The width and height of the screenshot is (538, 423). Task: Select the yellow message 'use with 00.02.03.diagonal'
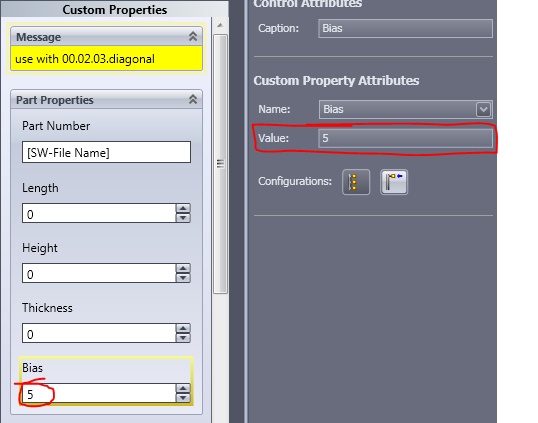[106, 59]
